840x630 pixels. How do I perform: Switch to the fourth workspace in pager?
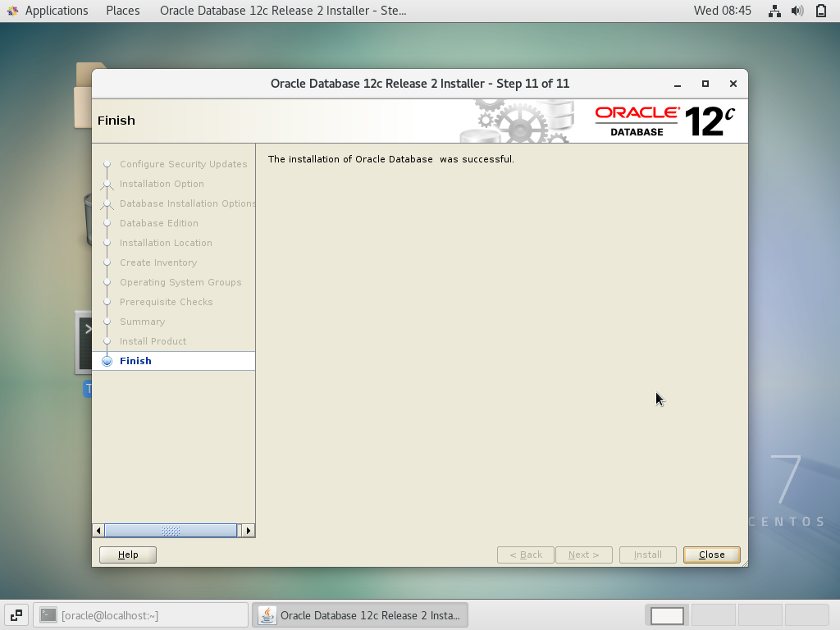pos(807,615)
